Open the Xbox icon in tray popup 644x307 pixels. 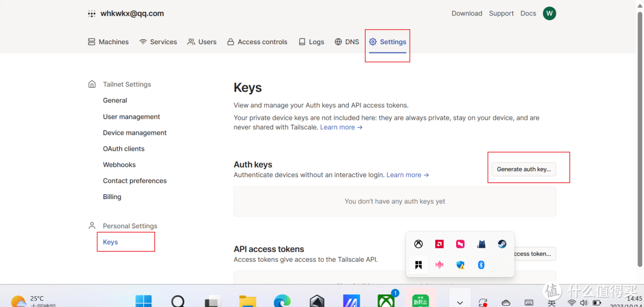pos(419,244)
